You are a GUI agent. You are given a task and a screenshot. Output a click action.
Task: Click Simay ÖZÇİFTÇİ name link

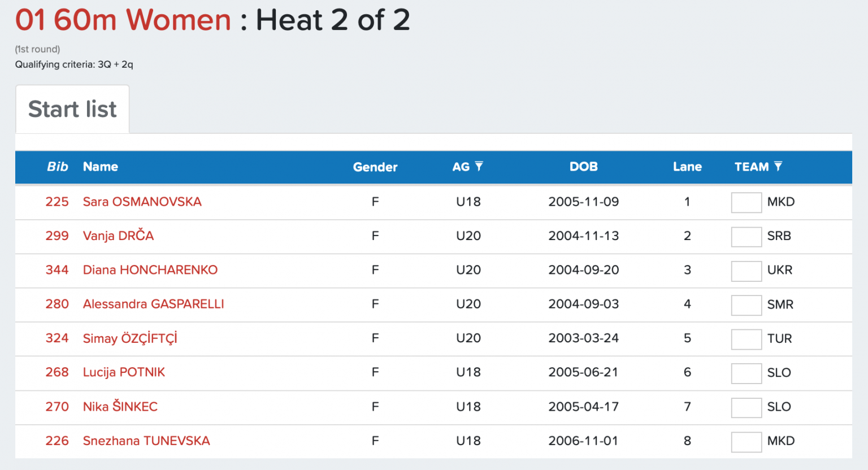[130, 338]
